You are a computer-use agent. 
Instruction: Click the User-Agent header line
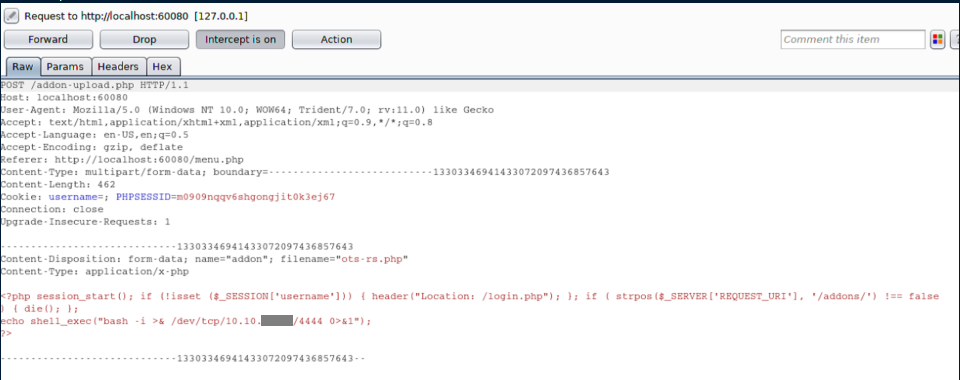(247, 110)
